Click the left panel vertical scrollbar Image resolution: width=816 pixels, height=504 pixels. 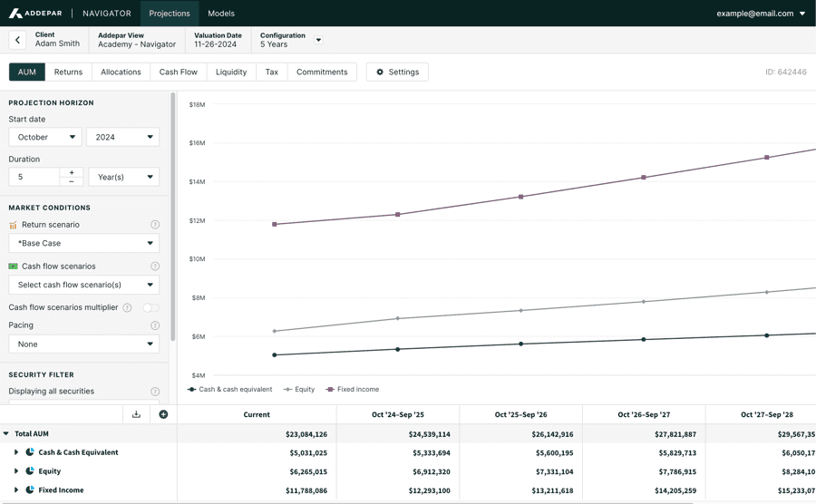point(172,218)
